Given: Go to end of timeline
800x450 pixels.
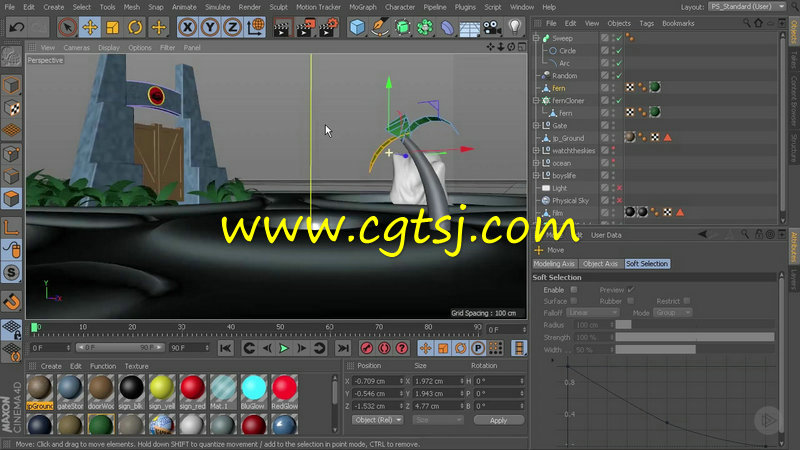Looking at the screenshot, I should tap(343, 348).
